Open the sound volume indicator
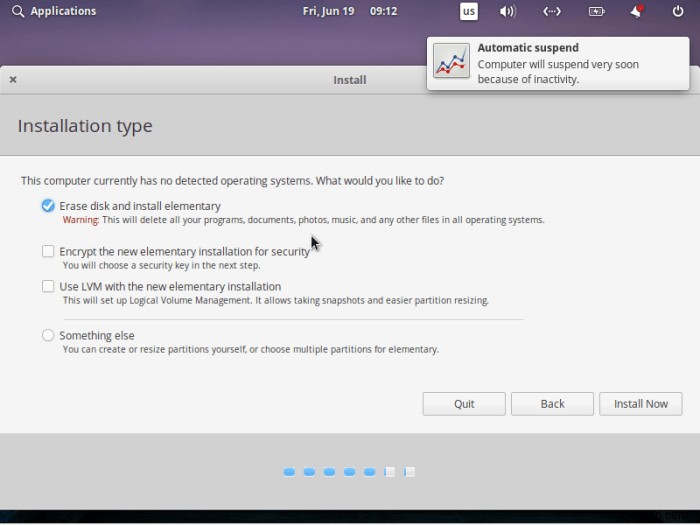 click(508, 11)
